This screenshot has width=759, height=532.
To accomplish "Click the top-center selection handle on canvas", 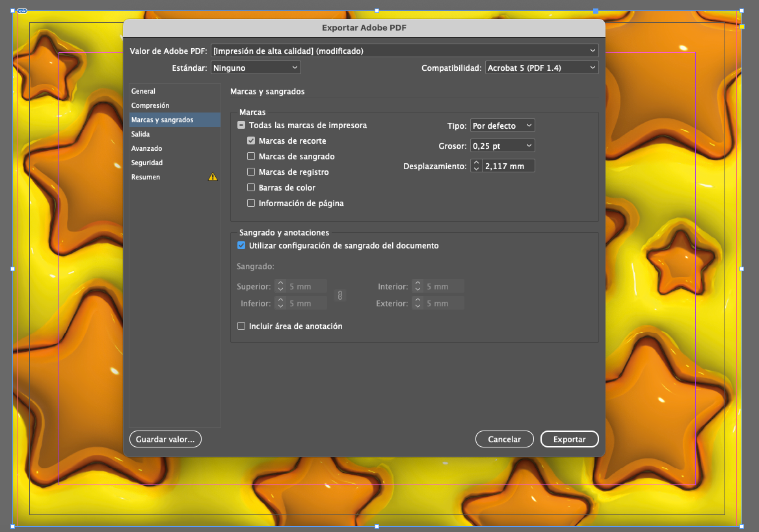I will point(377,10).
